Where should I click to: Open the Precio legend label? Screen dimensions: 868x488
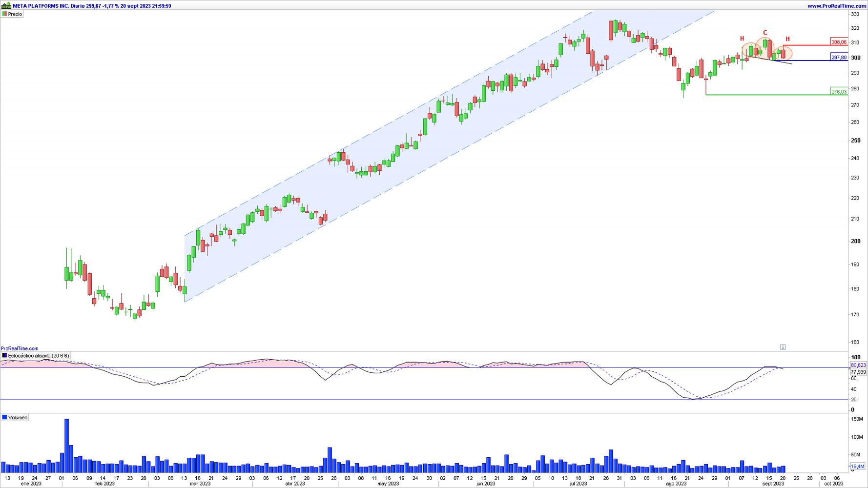pos(12,14)
